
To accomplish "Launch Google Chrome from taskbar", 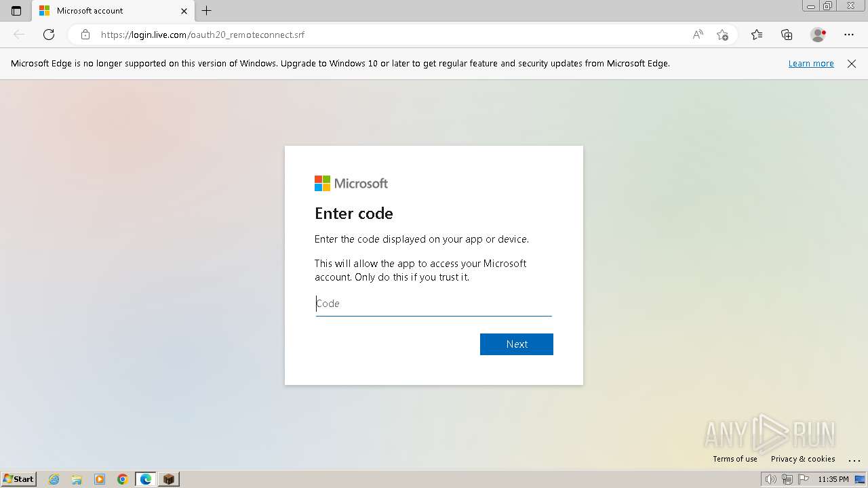I will tap(123, 479).
